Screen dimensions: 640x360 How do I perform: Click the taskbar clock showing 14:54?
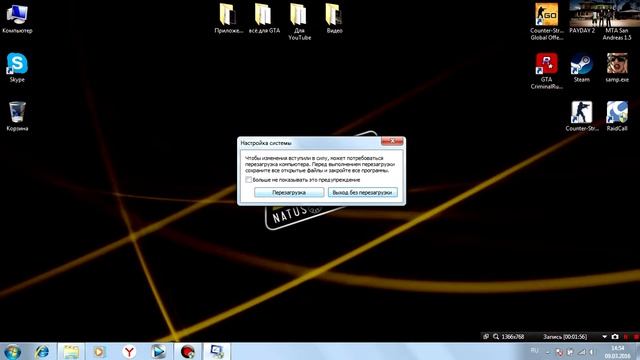pyautogui.click(x=618, y=352)
